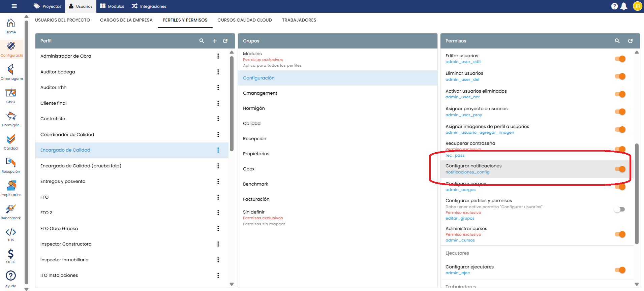Open Recepción module in the sidebar
Screen dimensions: 644x291
[11, 166]
